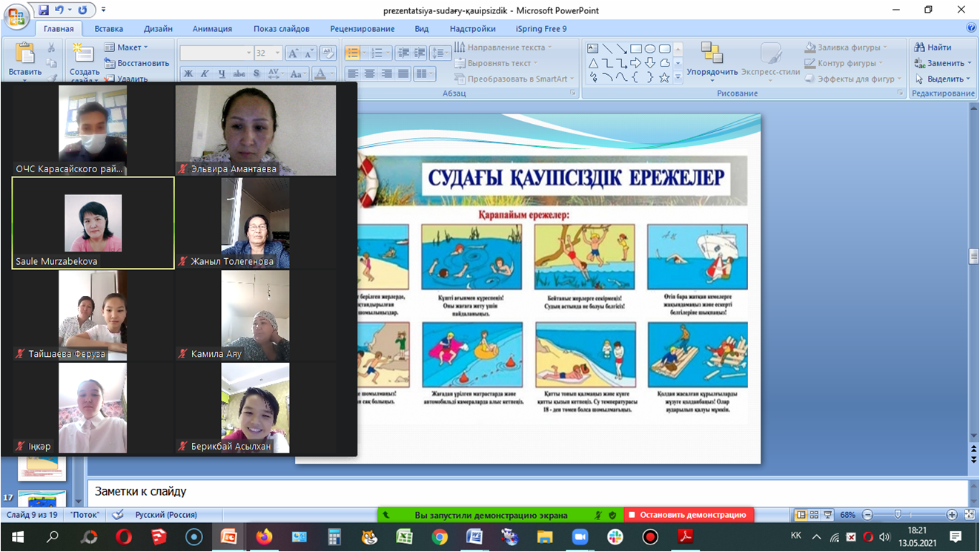
Task: Open the font size dropdown
Action: 278,53
